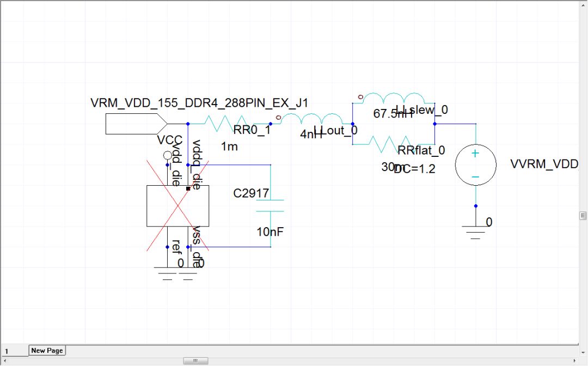Select the C2917 capacitor symbol
Image resolution: width=588 pixels, height=366 pixels.
click(270, 205)
